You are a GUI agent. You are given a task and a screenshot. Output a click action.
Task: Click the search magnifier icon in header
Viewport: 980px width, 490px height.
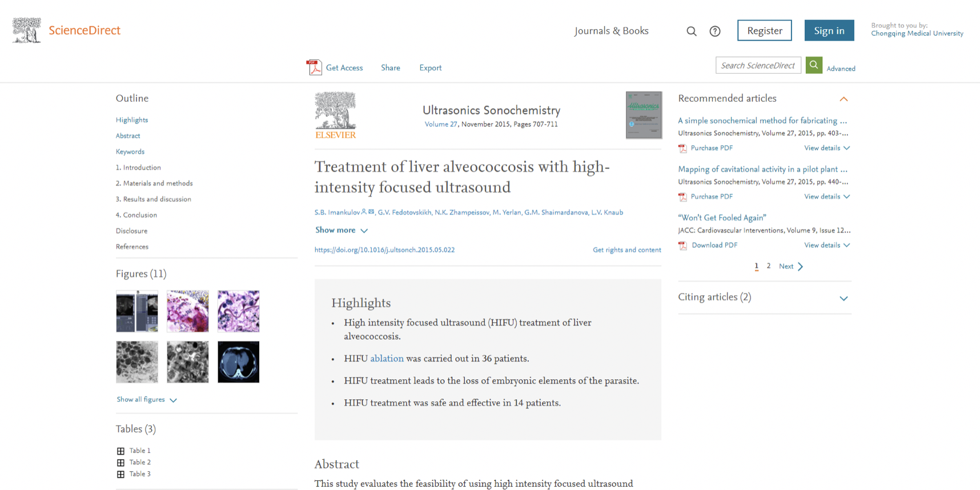coord(691,31)
